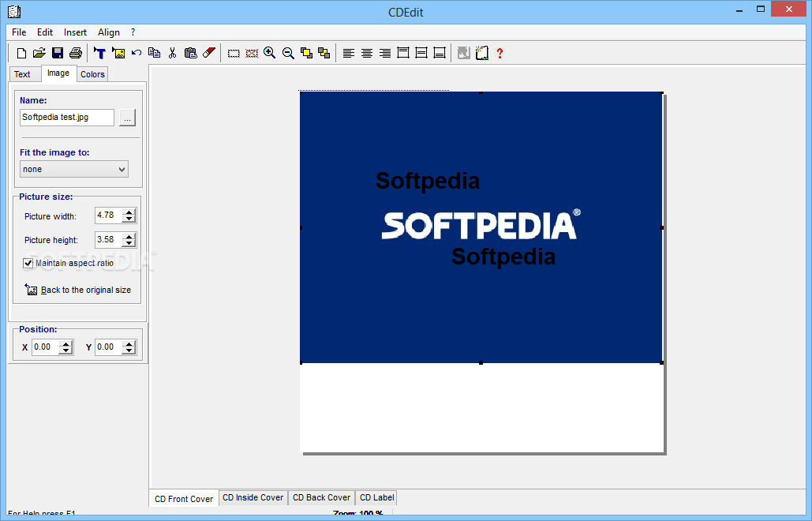The image size is (812, 521).
Task: Click the grayed image toolbar icon
Action: pos(463,53)
